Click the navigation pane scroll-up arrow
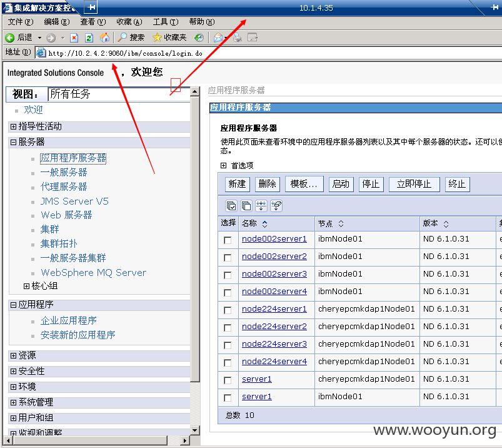 194,91
